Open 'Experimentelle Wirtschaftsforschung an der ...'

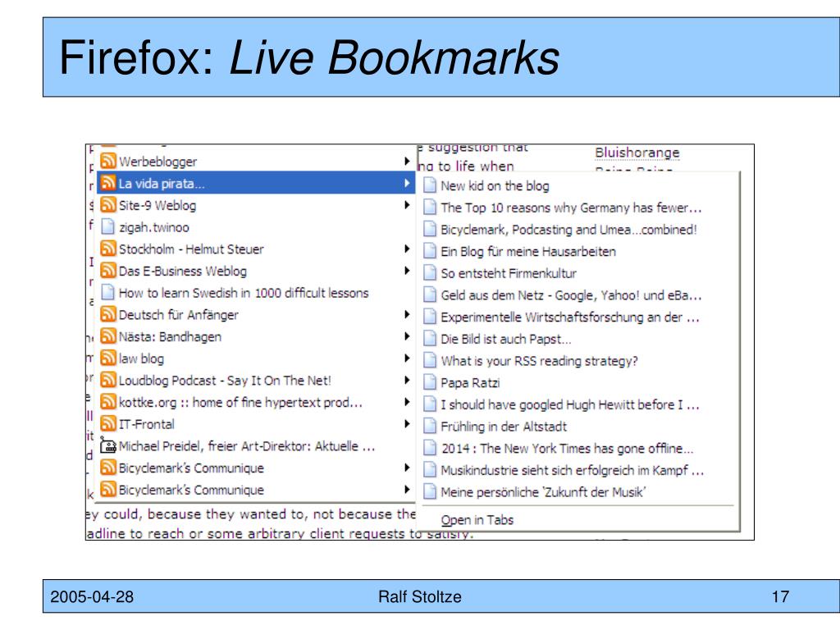569,317
